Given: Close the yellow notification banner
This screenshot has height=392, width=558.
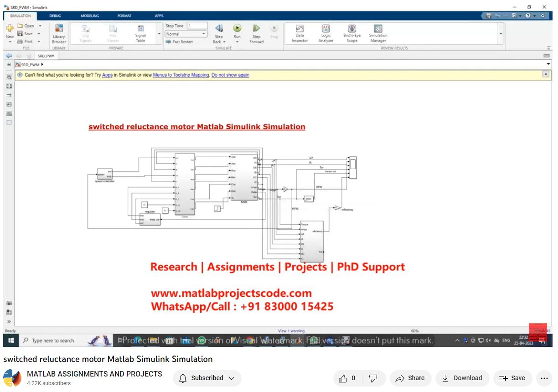Looking at the screenshot, I should point(545,74).
